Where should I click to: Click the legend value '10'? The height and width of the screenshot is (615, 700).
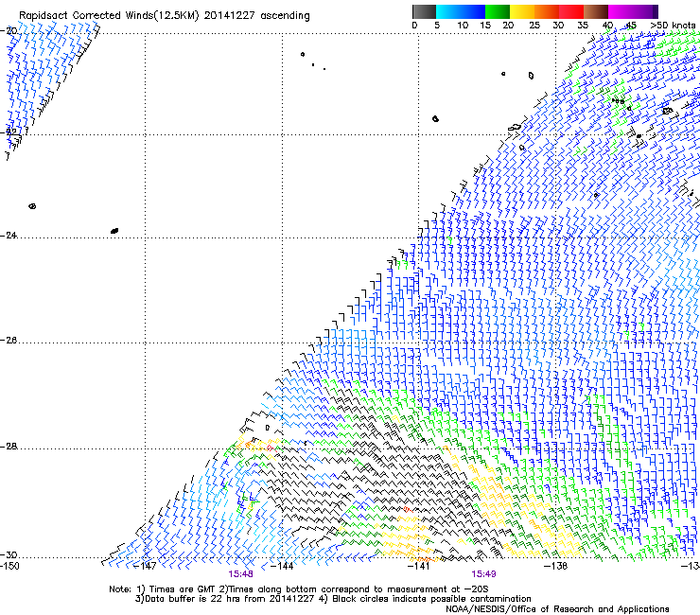[463, 26]
